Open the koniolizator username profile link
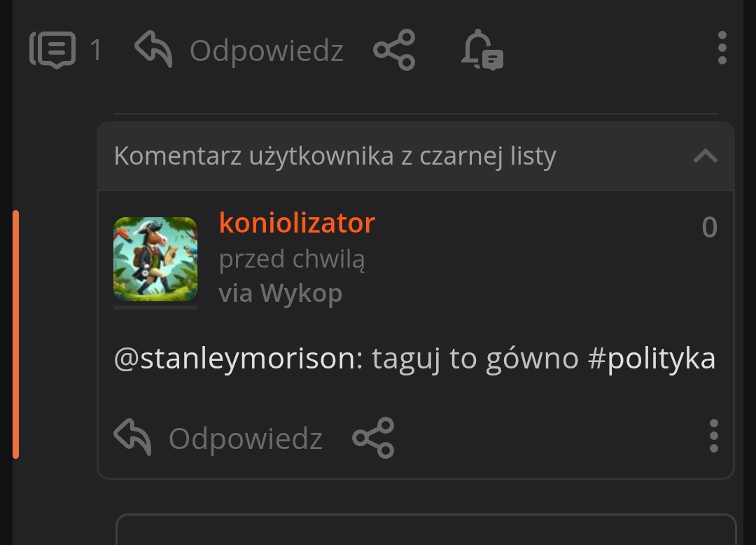The height and width of the screenshot is (545, 756). coord(297,223)
